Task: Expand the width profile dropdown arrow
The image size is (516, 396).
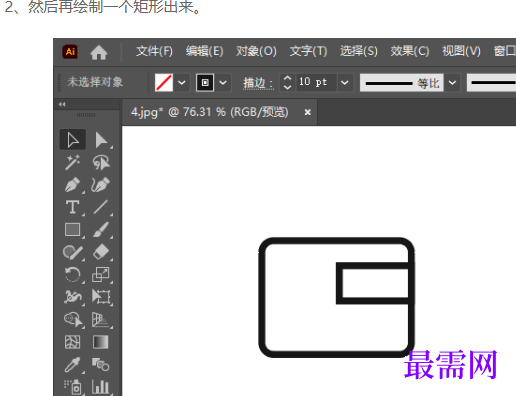Action: pyautogui.click(x=452, y=82)
